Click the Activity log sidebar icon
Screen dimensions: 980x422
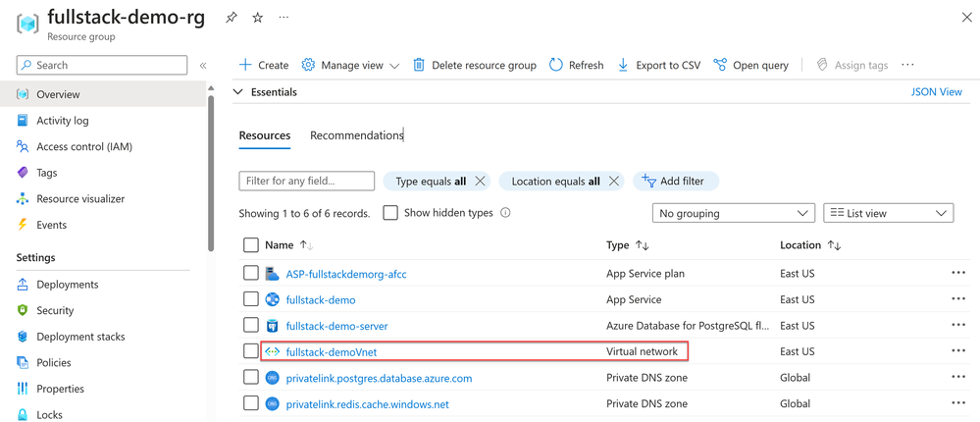click(24, 121)
